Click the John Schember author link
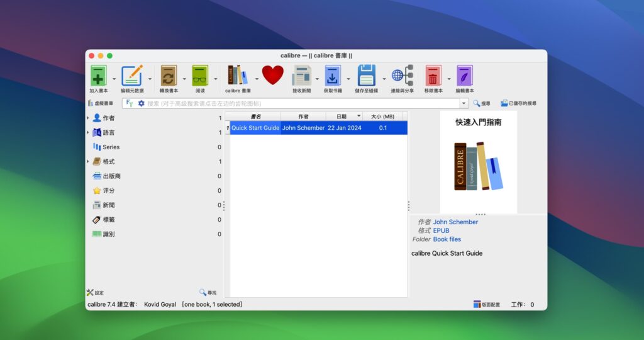Image resolution: width=644 pixels, height=340 pixels. [x=455, y=222]
